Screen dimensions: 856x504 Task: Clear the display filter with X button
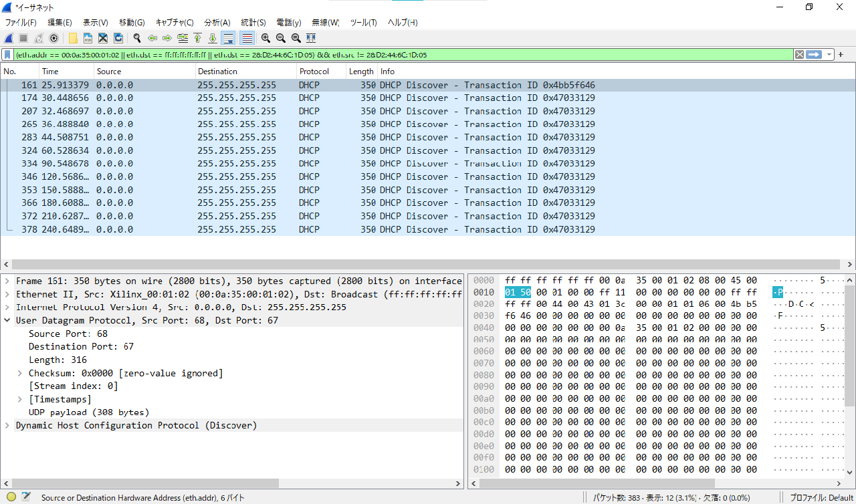click(799, 55)
